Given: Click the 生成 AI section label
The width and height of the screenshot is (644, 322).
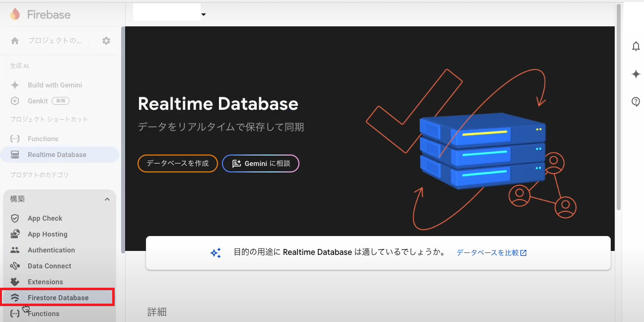Looking at the screenshot, I should pyautogui.click(x=19, y=66).
